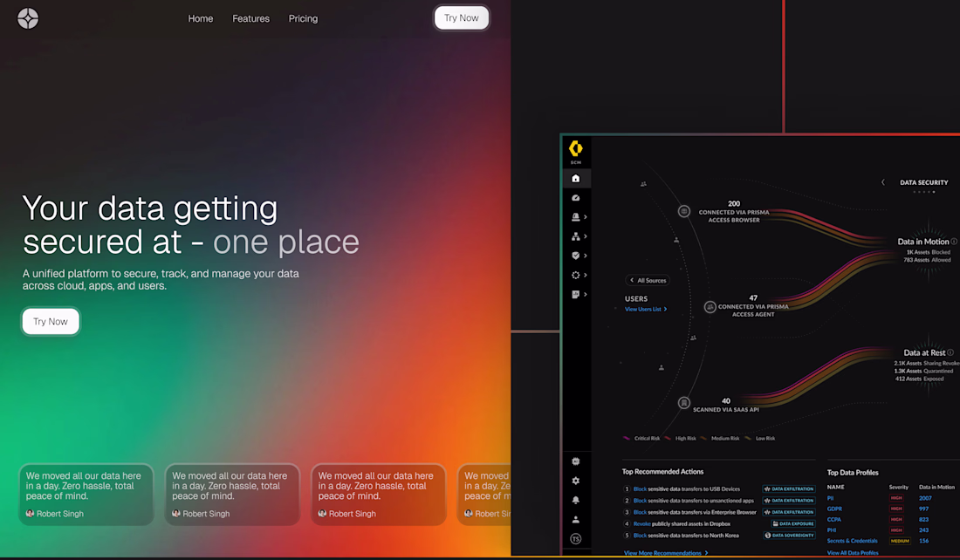The image size is (960, 560).
Task: Expand the dotted circle icon's submenu chevron
Action: (586, 276)
